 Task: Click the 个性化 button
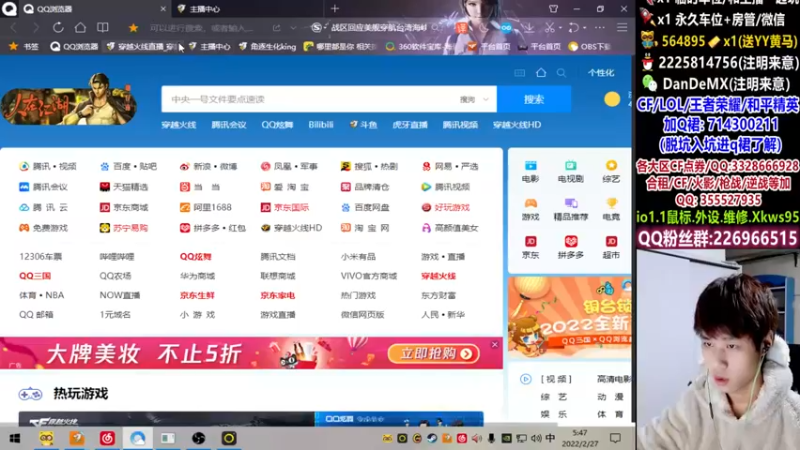[601, 73]
